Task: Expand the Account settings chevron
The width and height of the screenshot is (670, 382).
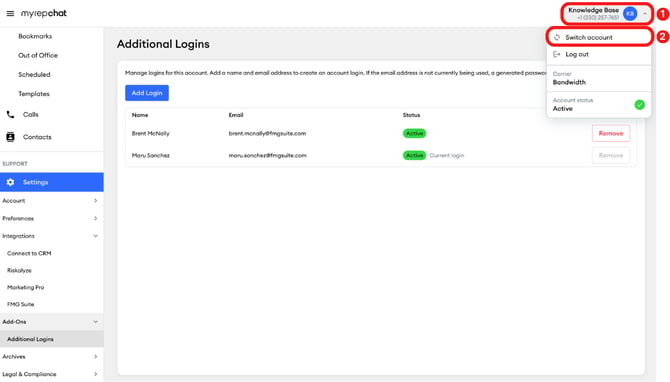Action: coord(95,200)
